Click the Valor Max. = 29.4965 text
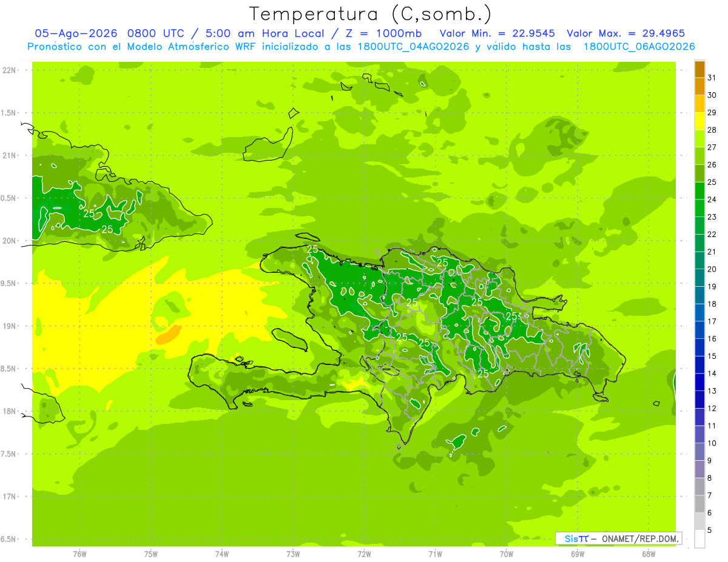 (625, 33)
